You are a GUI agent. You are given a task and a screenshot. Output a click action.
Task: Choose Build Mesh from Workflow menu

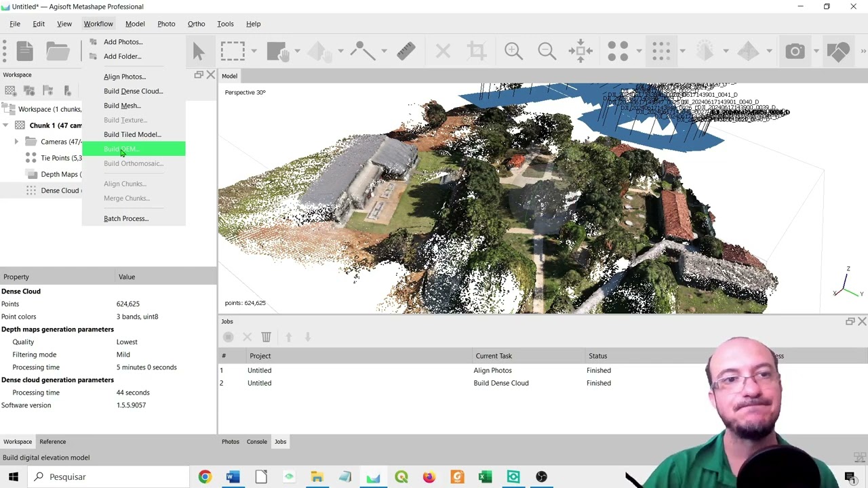pos(122,106)
